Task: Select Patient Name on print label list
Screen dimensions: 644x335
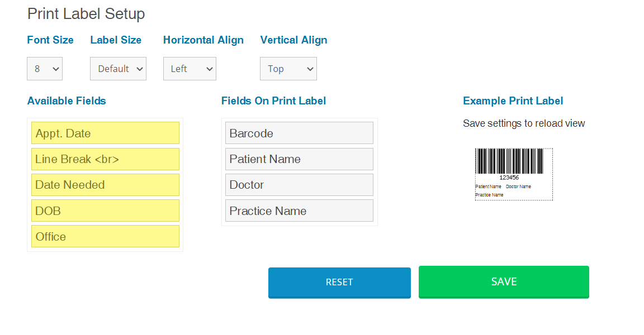Action: (300, 159)
